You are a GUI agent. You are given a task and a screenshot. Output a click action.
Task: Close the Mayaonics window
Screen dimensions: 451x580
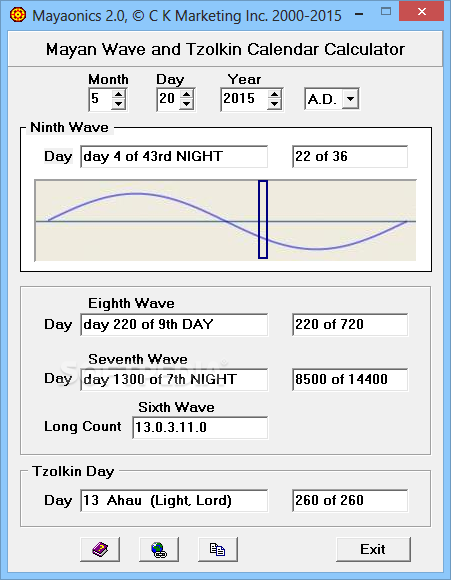click(421, 11)
